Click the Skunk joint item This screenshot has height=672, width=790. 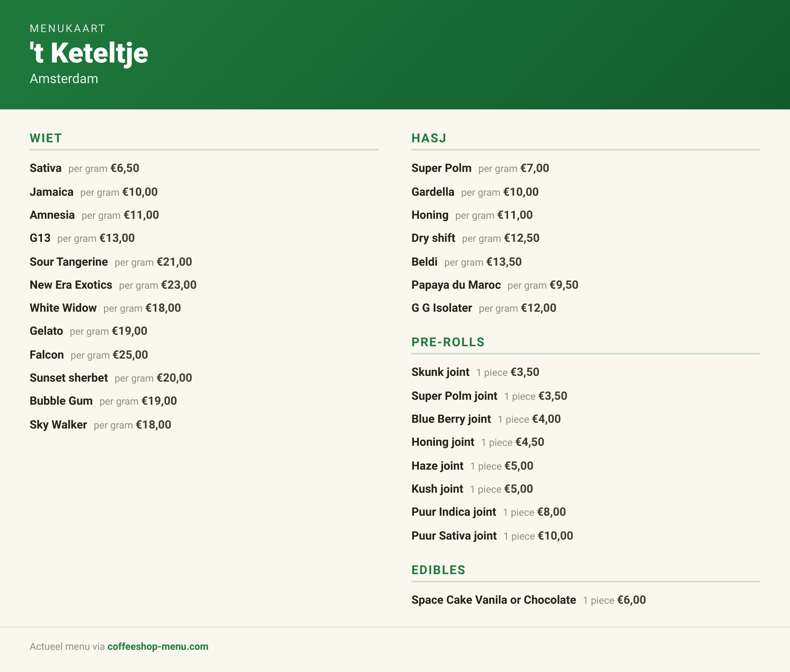pyautogui.click(x=440, y=372)
